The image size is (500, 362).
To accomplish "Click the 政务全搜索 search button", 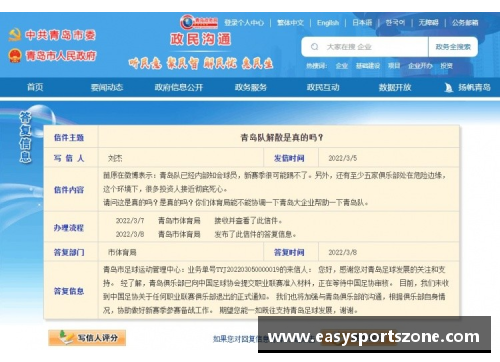I will 453,47.
